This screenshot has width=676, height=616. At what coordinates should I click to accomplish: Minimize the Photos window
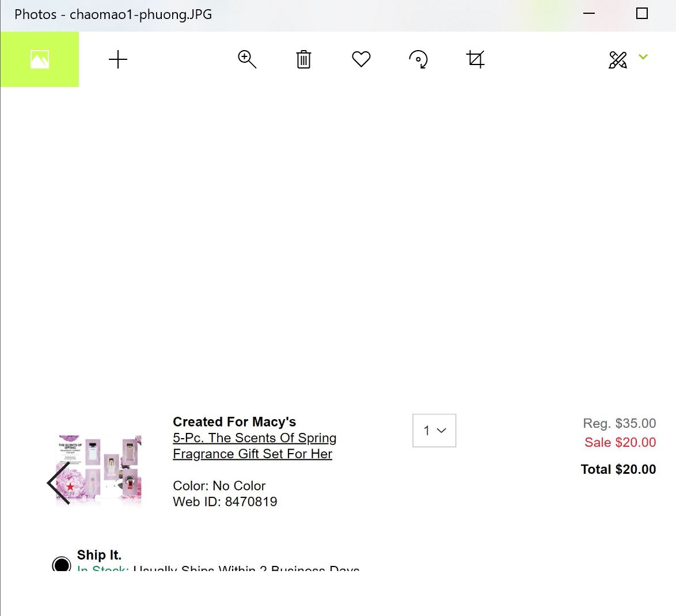tap(589, 14)
